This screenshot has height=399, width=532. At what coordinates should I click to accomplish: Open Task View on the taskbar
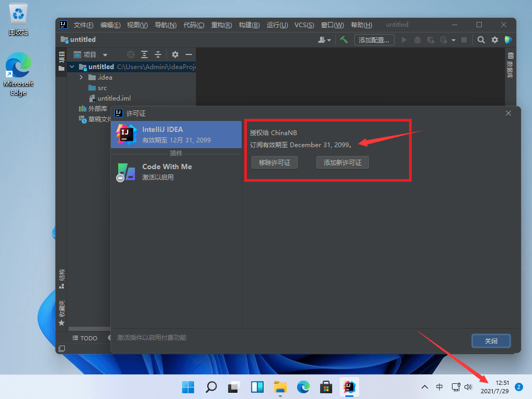pos(234,387)
